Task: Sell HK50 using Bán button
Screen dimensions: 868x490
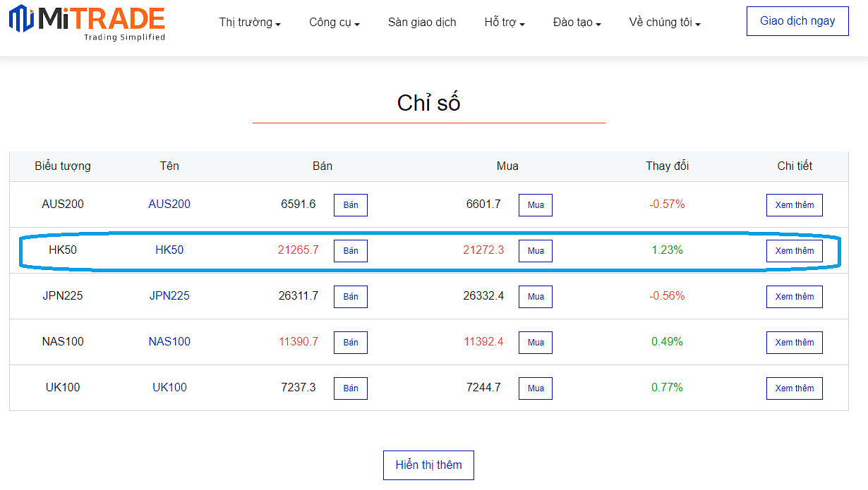Action: click(x=351, y=251)
